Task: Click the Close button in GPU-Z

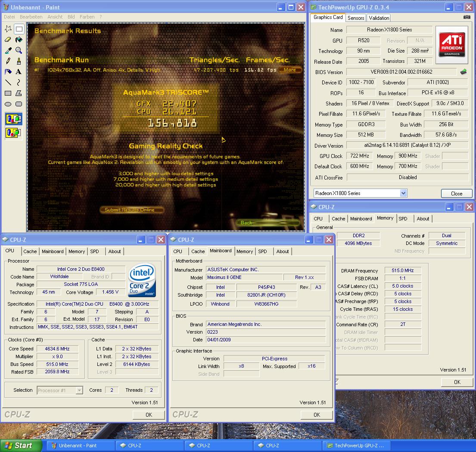Action: [457, 194]
